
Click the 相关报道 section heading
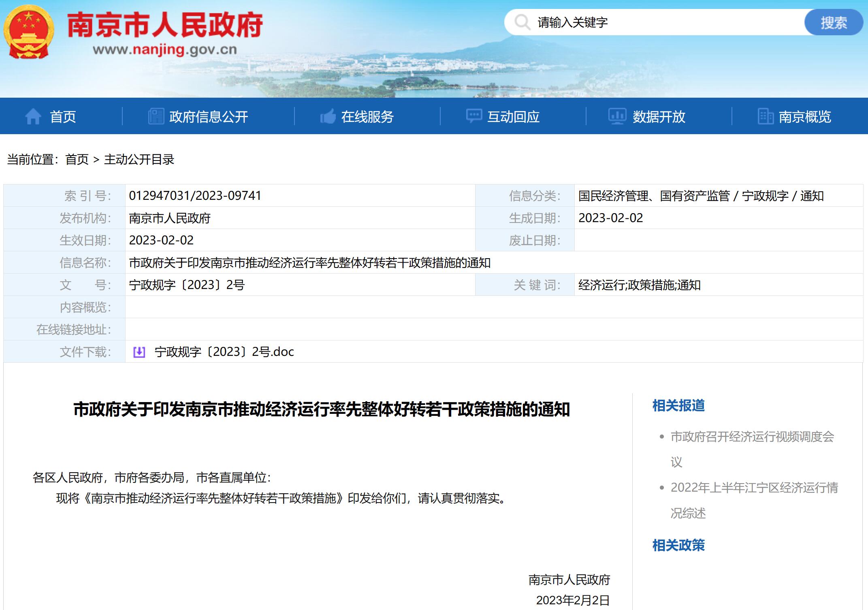pyautogui.click(x=678, y=405)
